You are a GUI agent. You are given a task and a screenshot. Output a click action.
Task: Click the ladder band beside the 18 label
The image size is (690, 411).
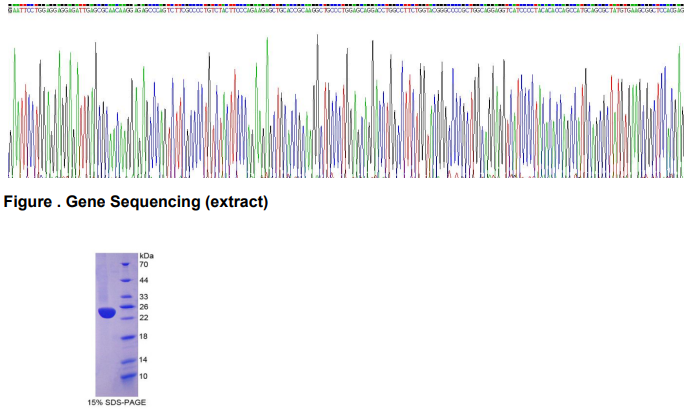pyautogui.click(x=126, y=337)
